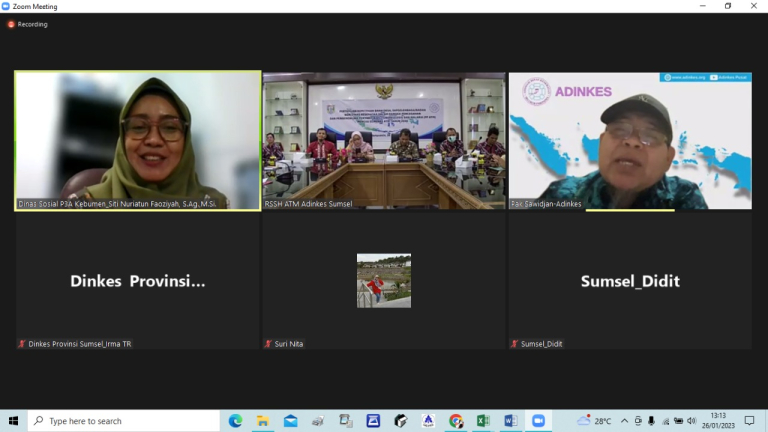The height and width of the screenshot is (432, 768).
Task: Open File Explorer from the taskbar
Action: (263, 421)
